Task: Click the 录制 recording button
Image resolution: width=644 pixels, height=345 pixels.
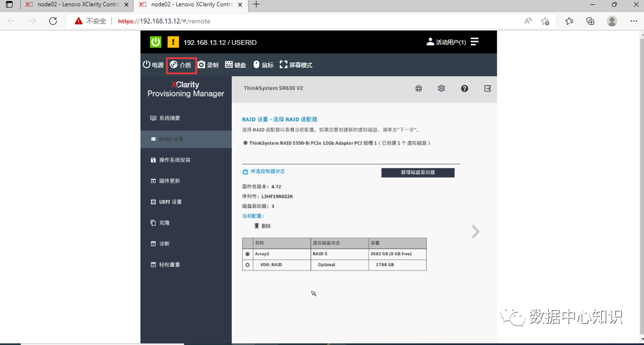Action: coord(208,65)
